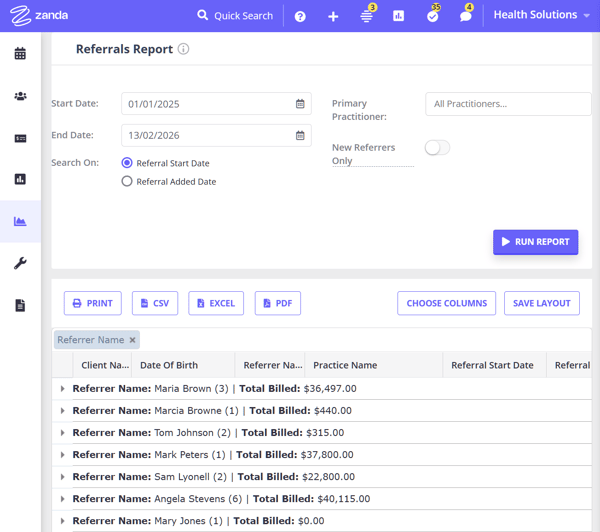Export the report with the Excel button

coord(216,303)
